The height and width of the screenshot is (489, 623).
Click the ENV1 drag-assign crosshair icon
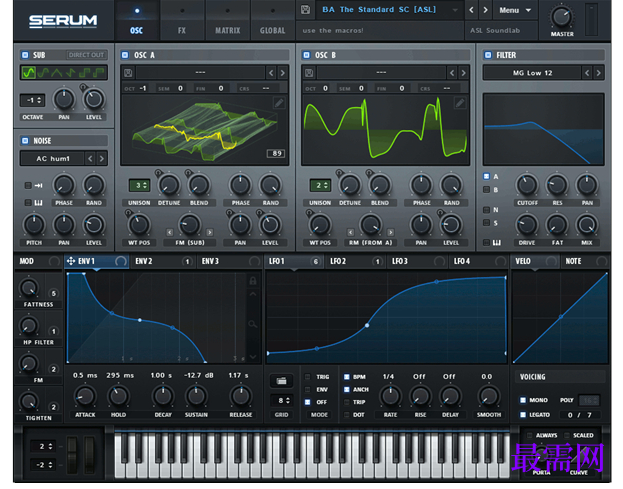coord(71,261)
